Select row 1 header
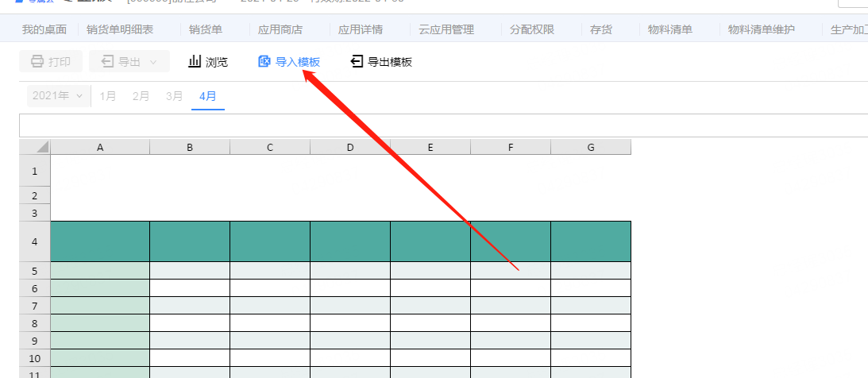Screen dimensions: 868x378 35,171
